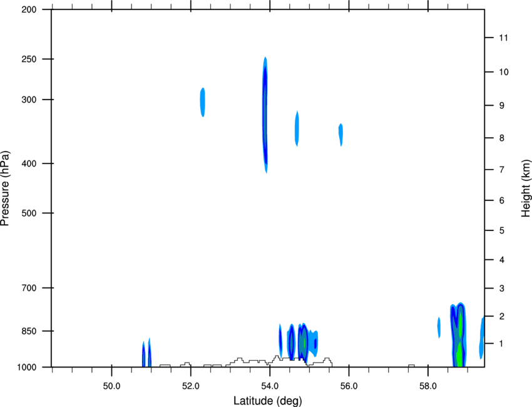This screenshot has height=407, width=532.
Task: Click the 1000 hPa pressure label
Action: pyautogui.click(x=26, y=368)
